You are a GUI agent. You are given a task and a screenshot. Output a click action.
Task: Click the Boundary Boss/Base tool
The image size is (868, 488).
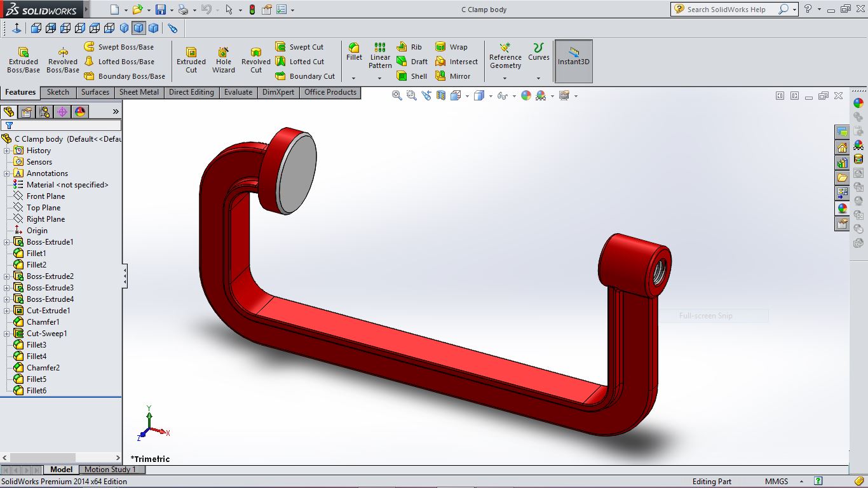125,76
